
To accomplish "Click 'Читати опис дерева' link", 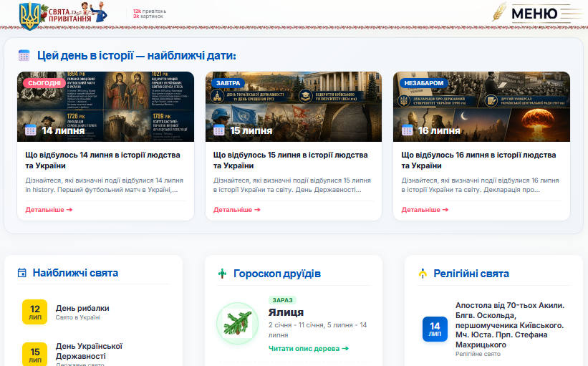I will click(309, 348).
